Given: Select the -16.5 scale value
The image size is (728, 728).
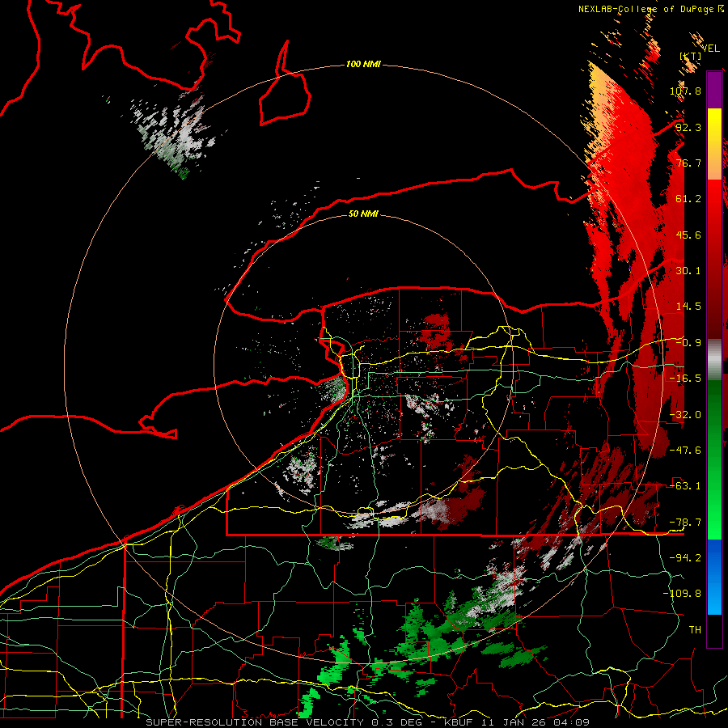Looking at the screenshot, I should pyautogui.click(x=685, y=379).
